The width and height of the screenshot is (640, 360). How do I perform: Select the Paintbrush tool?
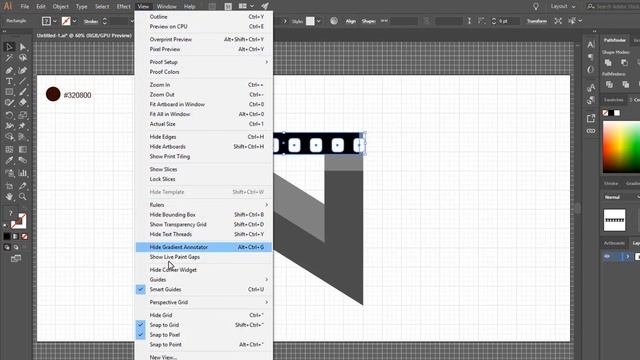(23, 92)
